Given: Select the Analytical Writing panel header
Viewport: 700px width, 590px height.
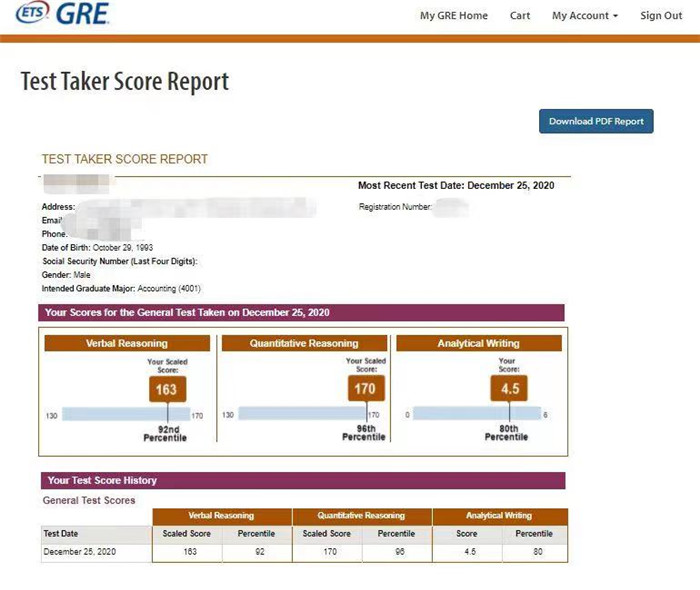Looking at the screenshot, I should click(479, 343).
